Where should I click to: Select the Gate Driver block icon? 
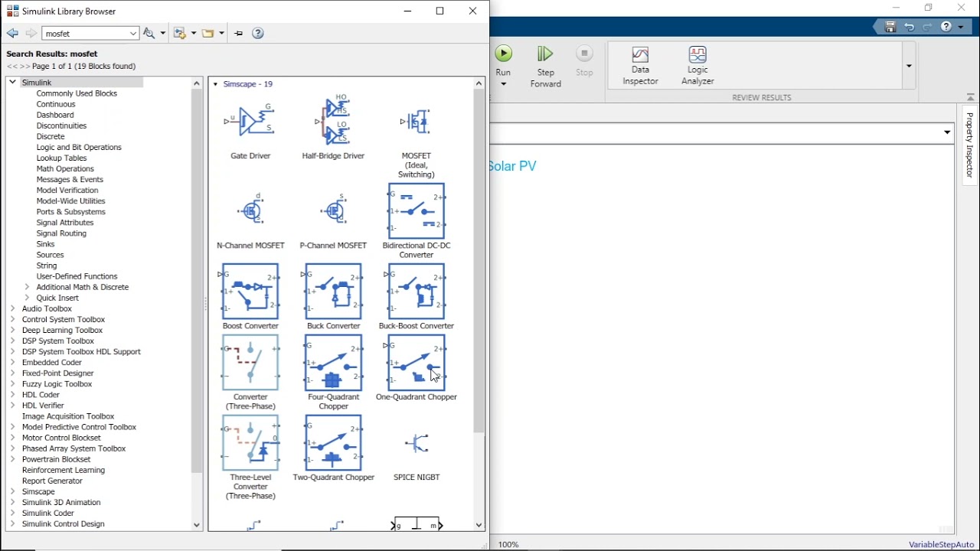(250, 121)
